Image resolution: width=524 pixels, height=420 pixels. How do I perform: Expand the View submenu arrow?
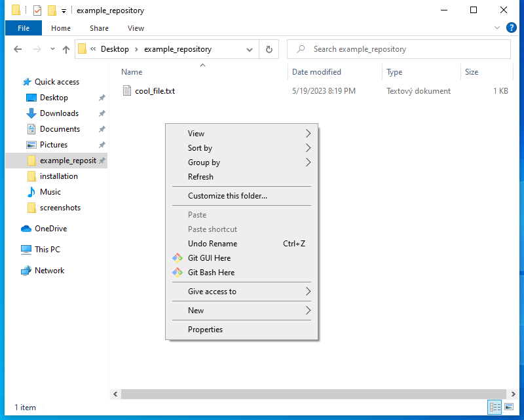click(308, 134)
